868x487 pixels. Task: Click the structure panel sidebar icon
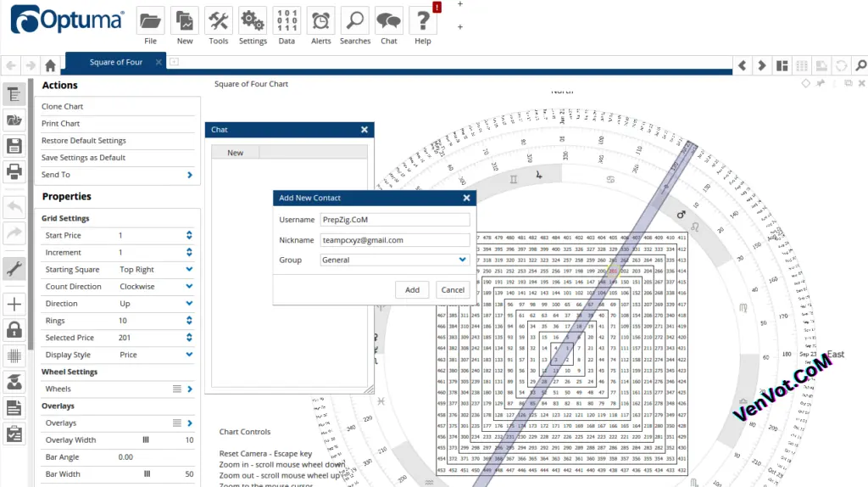click(14, 95)
